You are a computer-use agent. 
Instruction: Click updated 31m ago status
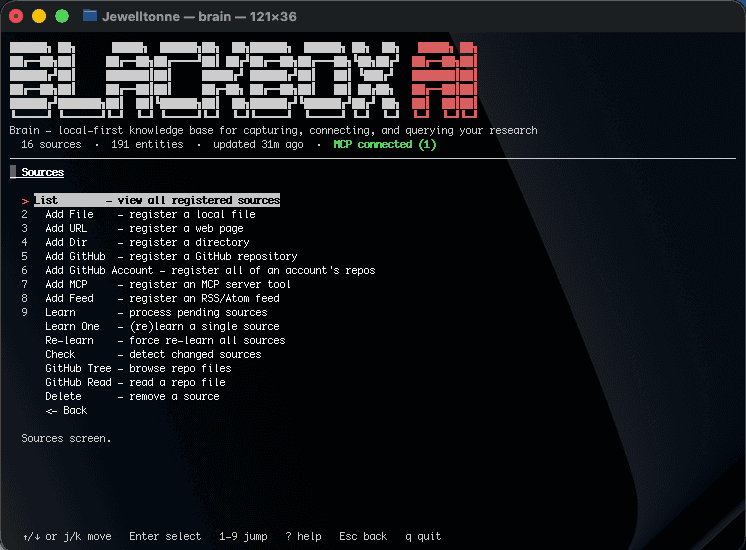pos(258,144)
